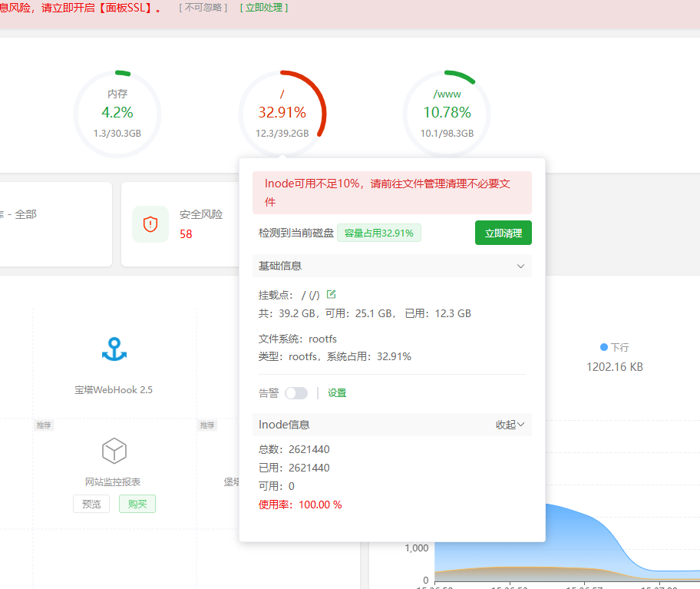The image size is (700, 589).
Task: Click the 内存 memory usage gauge
Action: click(117, 114)
